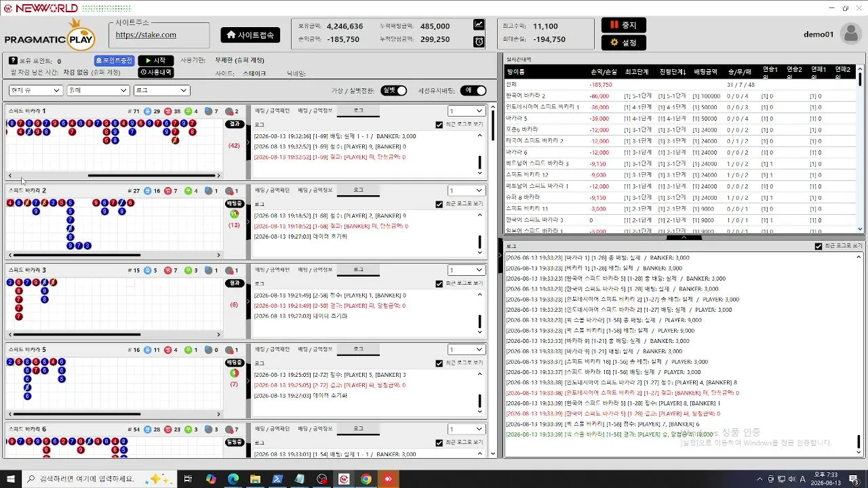The width and height of the screenshot is (868, 488).
Task: Open the number dropdown of 스피드 바카라 6
Action: [x=467, y=429]
